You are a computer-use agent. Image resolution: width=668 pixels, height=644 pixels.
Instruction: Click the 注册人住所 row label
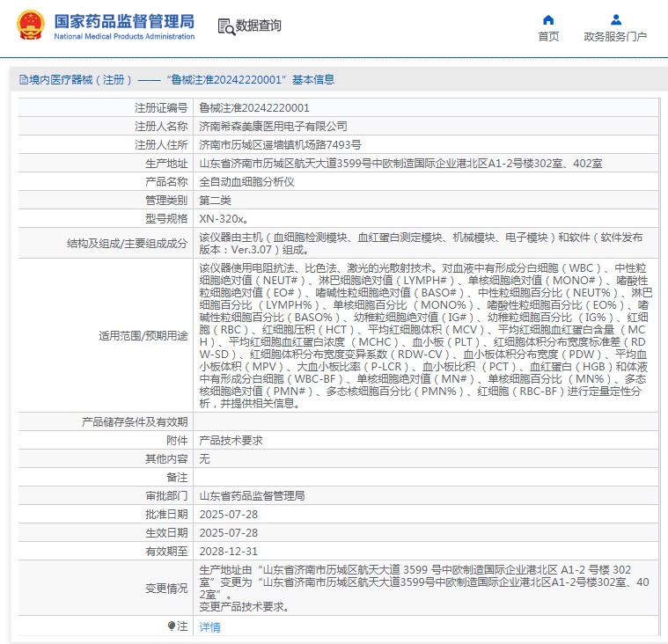point(161,145)
